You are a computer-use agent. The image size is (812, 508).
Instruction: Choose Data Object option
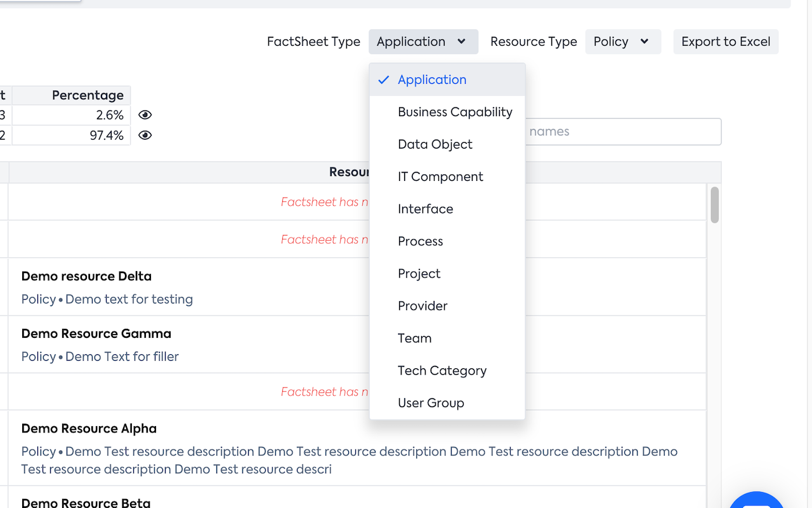(x=447, y=144)
